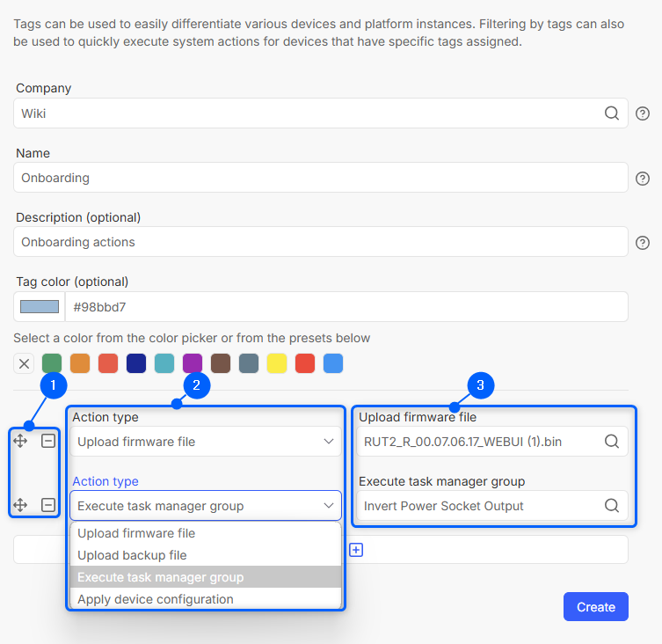Click the help icon beside Company field
The width and height of the screenshot is (662, 644).
(643, 113)
